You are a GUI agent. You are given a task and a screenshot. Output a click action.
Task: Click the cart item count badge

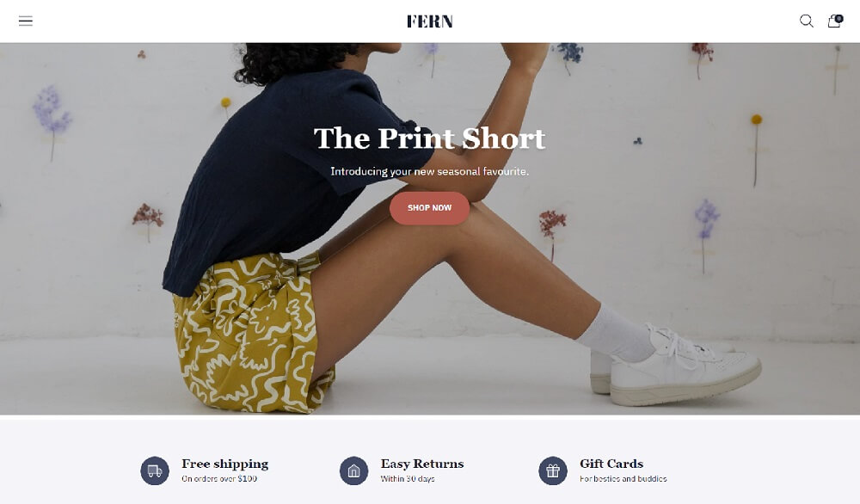(839, 18)
